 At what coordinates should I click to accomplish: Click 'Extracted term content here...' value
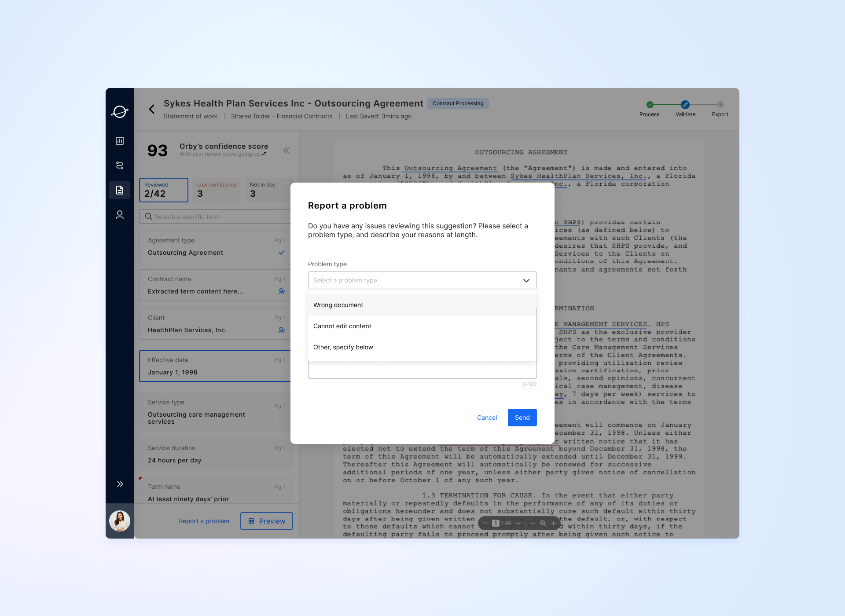tap(195, 291)
